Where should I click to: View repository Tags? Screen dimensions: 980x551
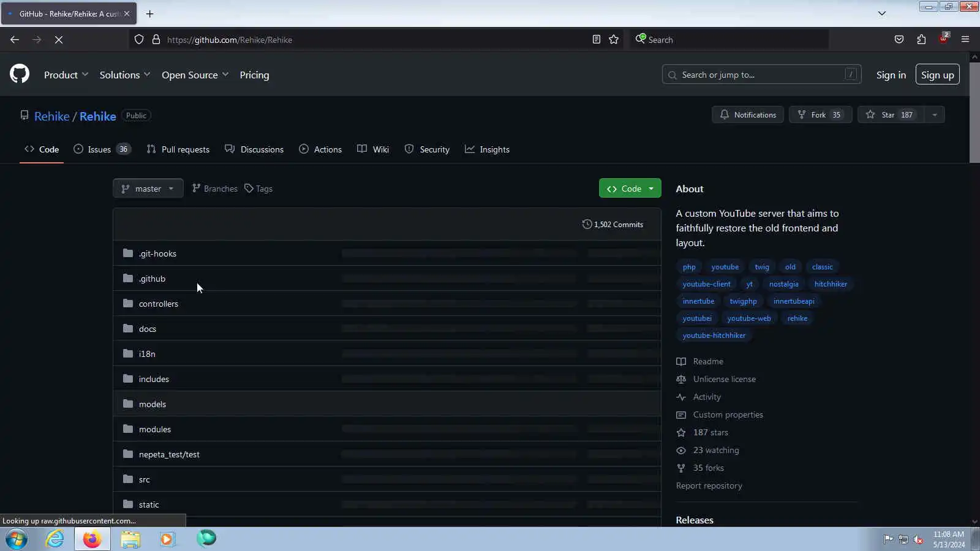(x=258, y=189)
